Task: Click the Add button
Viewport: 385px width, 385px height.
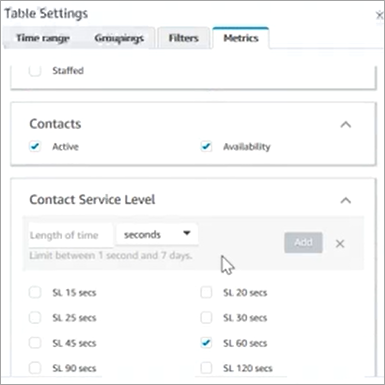Action: [x=303, y=242]
